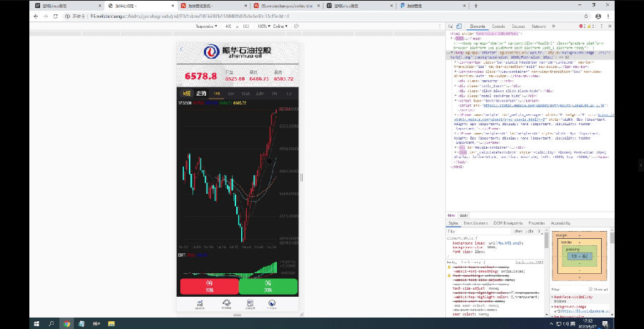Tap the red buy-up button

tap(209, 286)
